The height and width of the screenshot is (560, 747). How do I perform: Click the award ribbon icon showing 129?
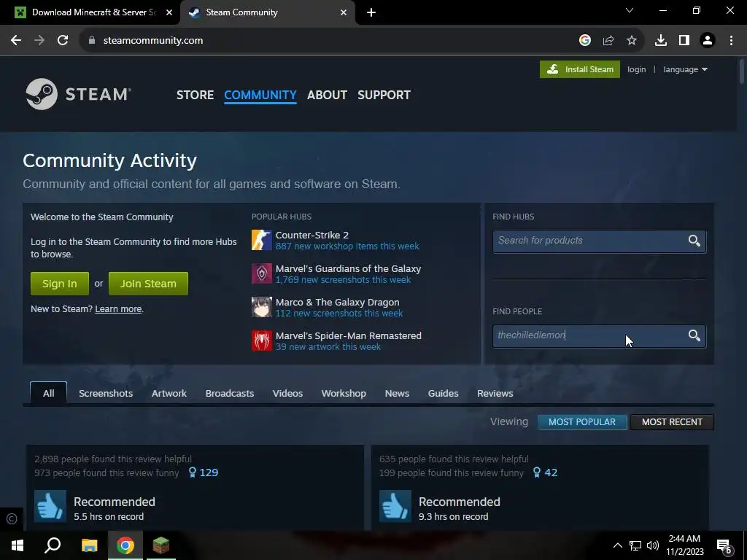[193, 472]
